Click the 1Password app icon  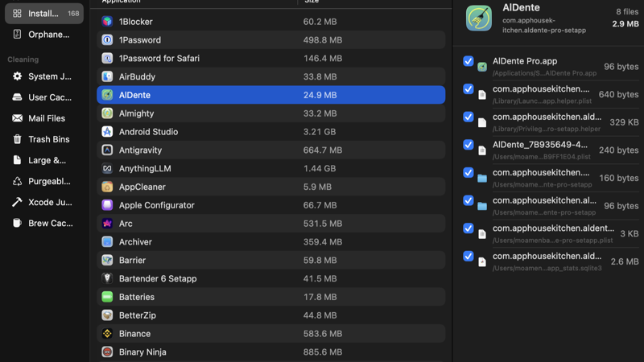point(107,39)
